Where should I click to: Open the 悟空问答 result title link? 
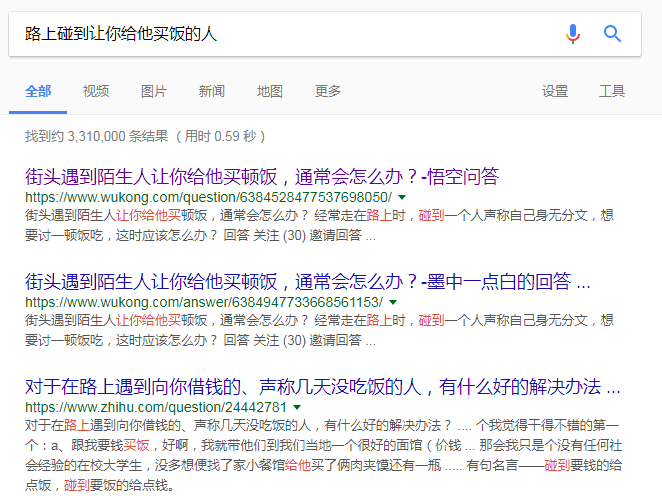point(262,176)
